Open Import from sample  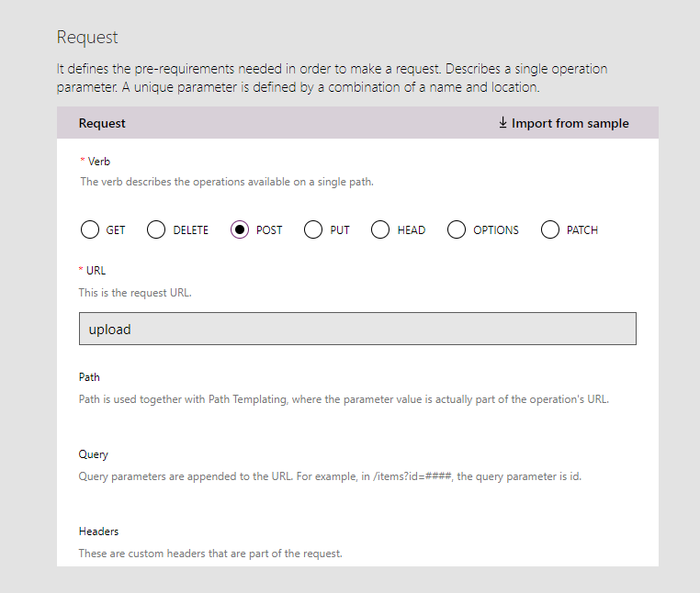click(x=570, y=123)
